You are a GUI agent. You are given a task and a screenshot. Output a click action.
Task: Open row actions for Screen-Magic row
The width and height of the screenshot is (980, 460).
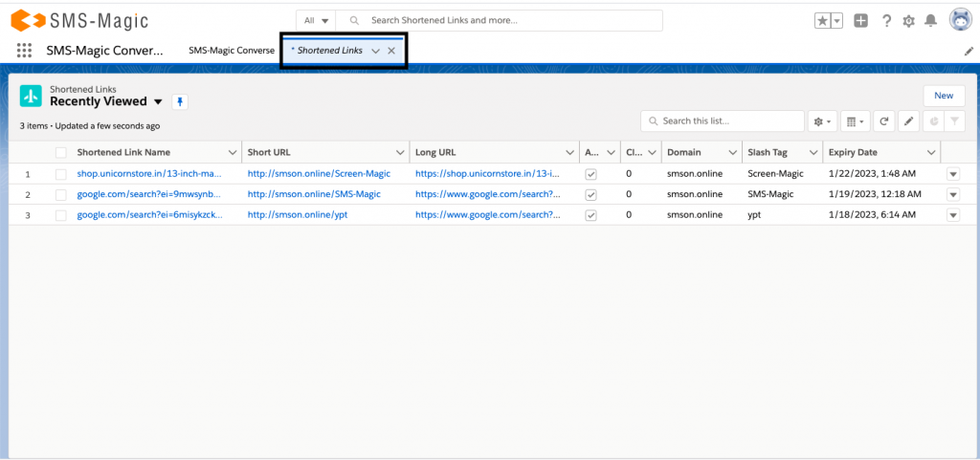pyautogui.click(x=953, y=175)
